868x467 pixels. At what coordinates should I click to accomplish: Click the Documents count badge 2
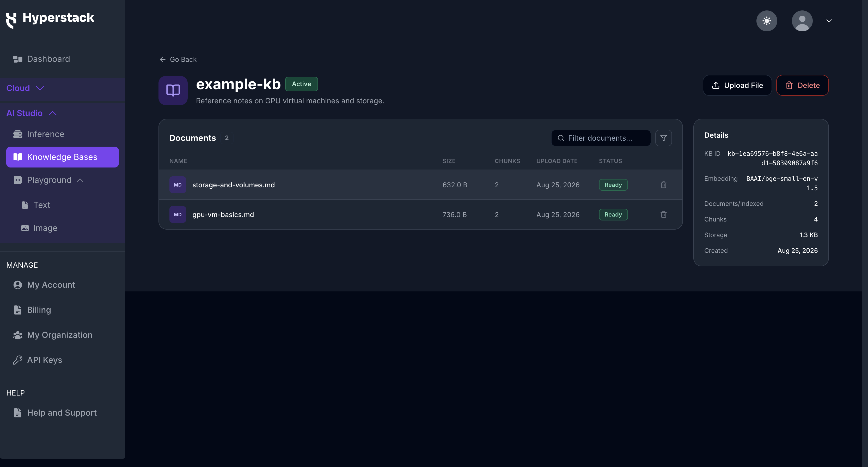click(x=227, y=138)
